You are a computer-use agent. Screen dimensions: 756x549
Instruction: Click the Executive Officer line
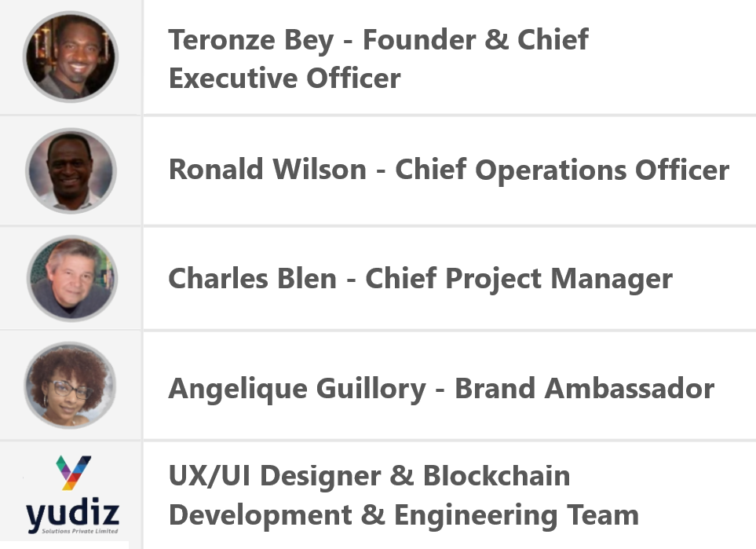tap(284, 79)
